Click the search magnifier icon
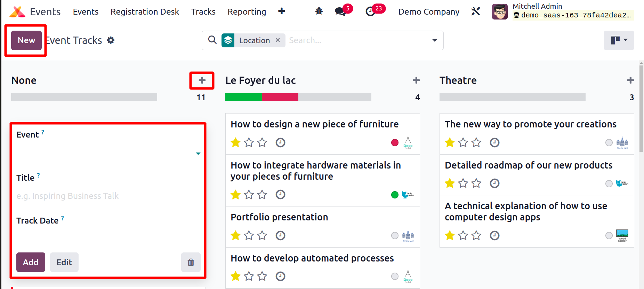 [x=212, y=40]
